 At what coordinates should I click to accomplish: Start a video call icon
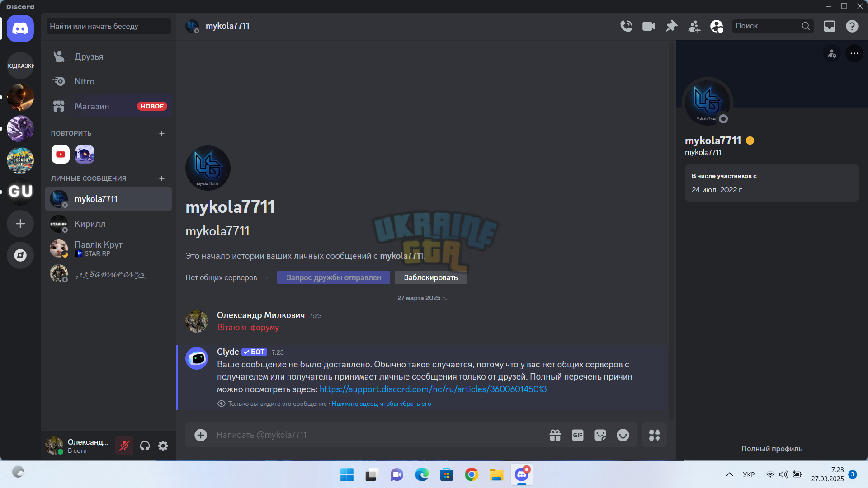tap(649, 26)
